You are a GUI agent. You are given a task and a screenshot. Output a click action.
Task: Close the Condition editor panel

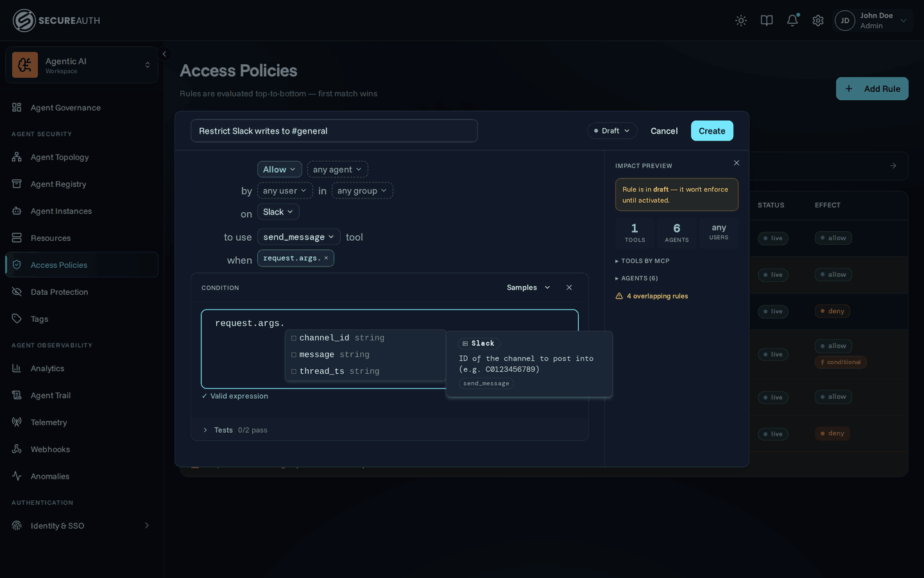pyautogui.click(x=569, y=288)
